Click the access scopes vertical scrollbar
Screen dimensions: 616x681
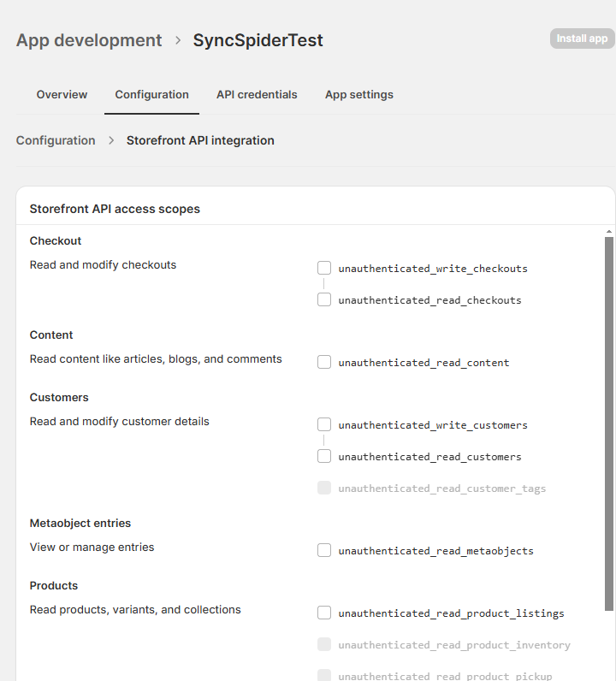pyautogui.click(x=609, y=423)
